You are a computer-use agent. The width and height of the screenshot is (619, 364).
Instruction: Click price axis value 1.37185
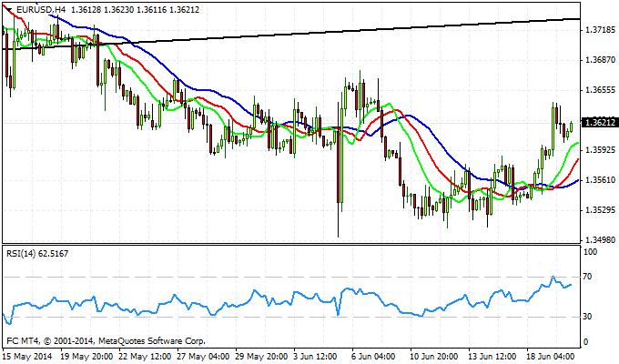[601, 30]
